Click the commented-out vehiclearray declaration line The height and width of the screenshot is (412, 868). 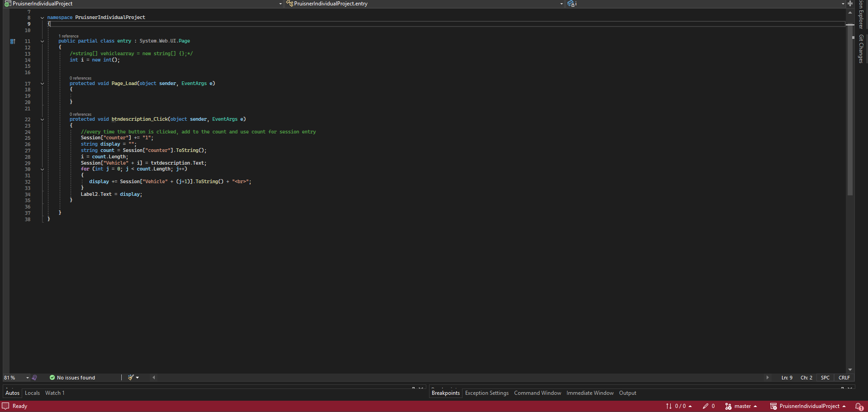[x=131, y=54]
